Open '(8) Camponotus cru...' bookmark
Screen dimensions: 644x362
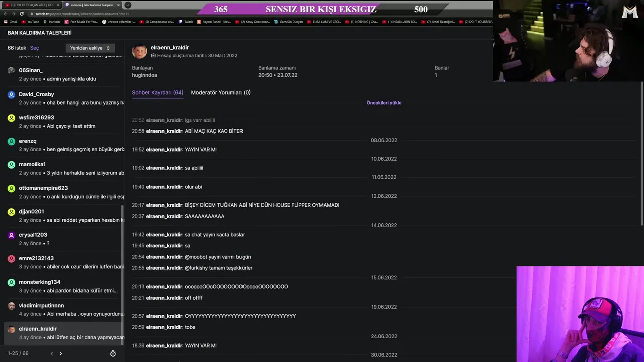(156, 22)
